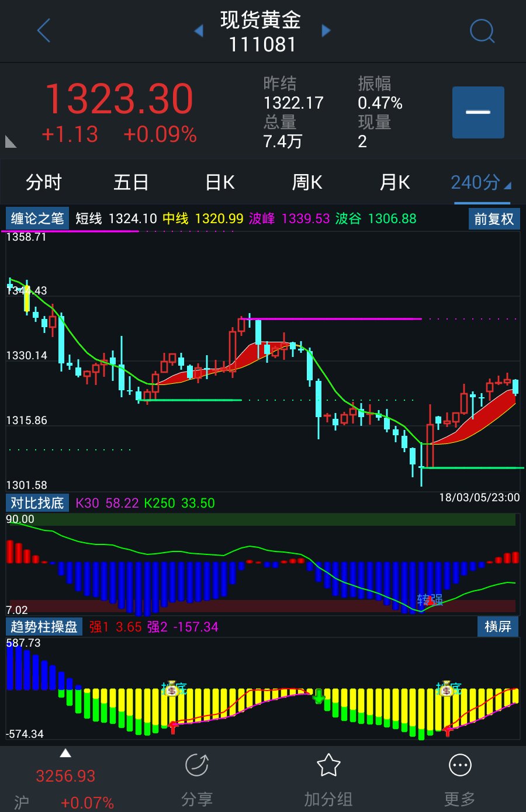Open the 周K chart tab
The width and height of the screenshot is (526, 812).
(307, 182)
